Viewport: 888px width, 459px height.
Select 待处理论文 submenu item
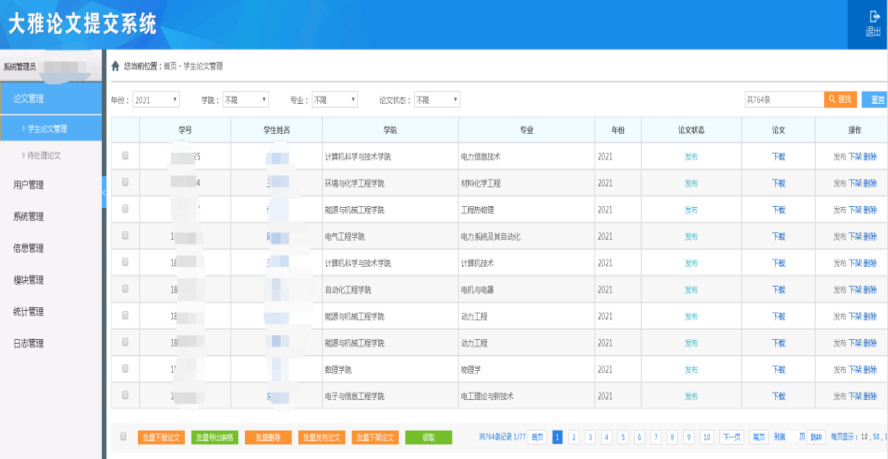point(44,155)
